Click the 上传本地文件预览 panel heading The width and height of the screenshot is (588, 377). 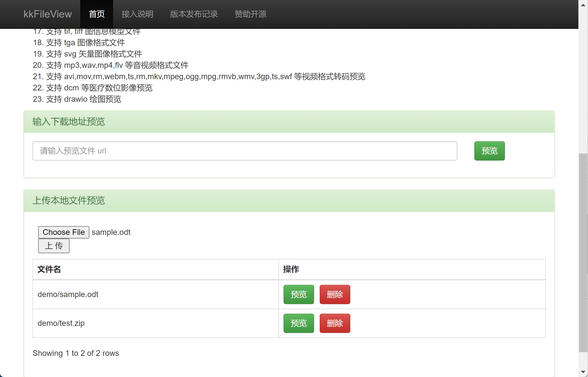(69, 201)
